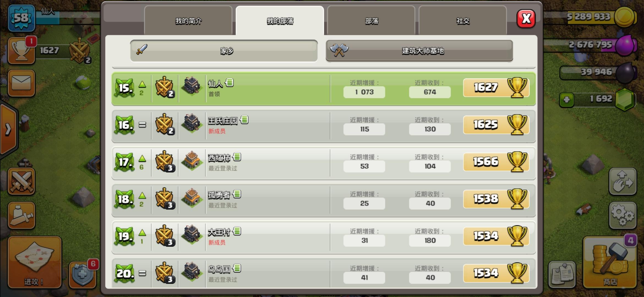Open the trophy ranking icon
644x297 pixels.
[21, 51]
